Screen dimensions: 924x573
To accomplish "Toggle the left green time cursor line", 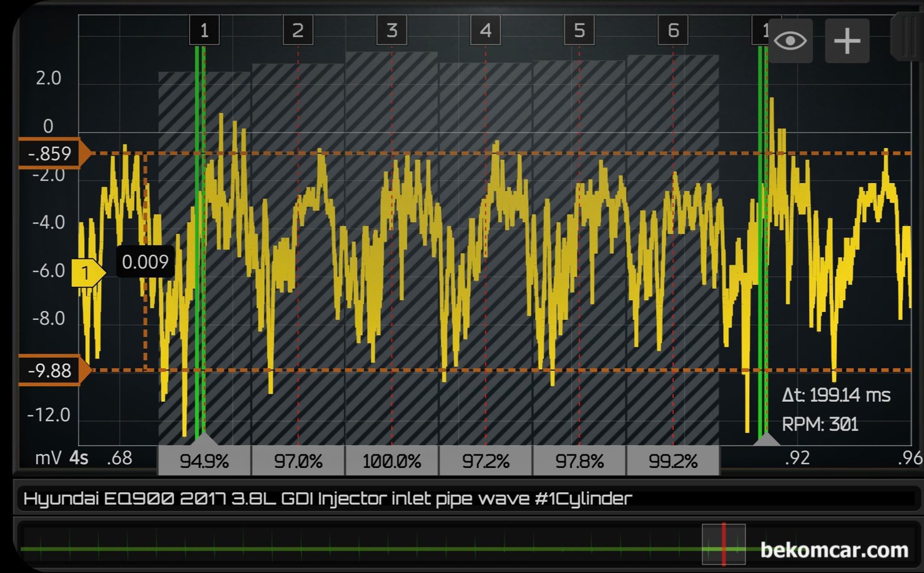I will 199,250.
